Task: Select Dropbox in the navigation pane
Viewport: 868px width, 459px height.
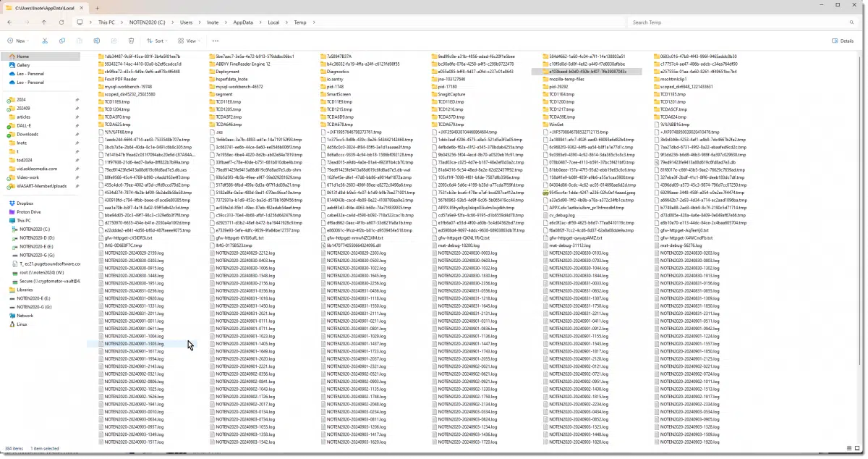Action: (25, 203)
